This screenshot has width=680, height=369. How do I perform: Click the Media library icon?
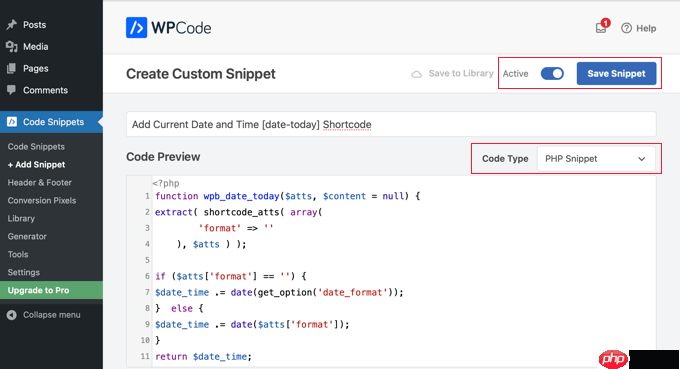(12, 46)
